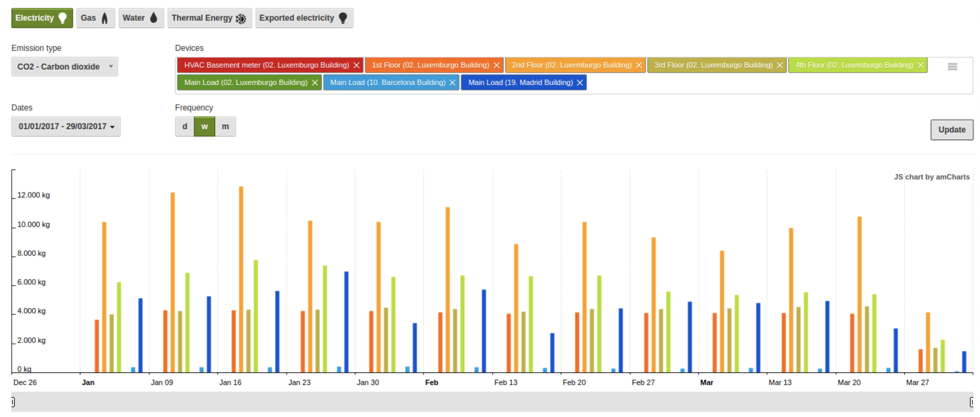Remove the 1st Floor device tag

(496, 65)
